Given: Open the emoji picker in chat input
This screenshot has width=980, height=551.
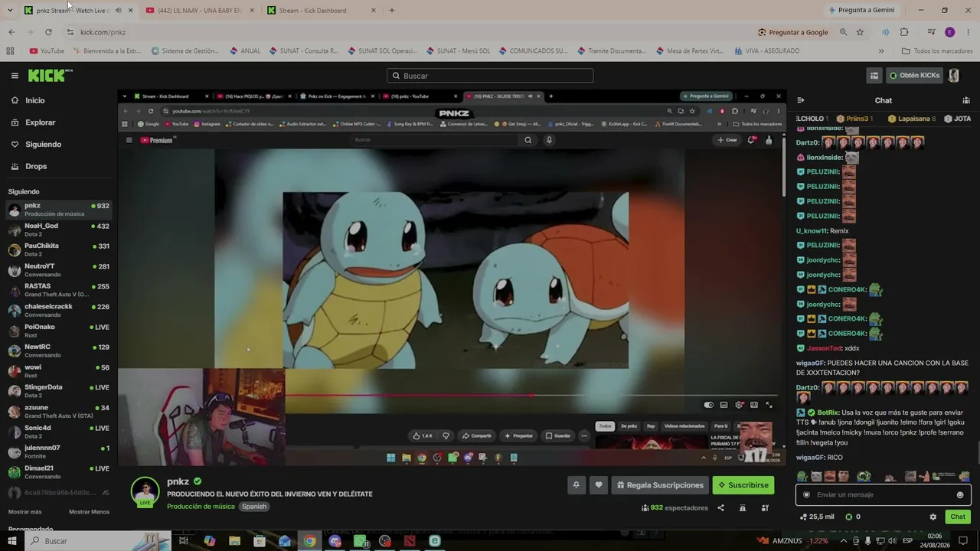Looking at the screenshot, I should [x=960, y=494].
